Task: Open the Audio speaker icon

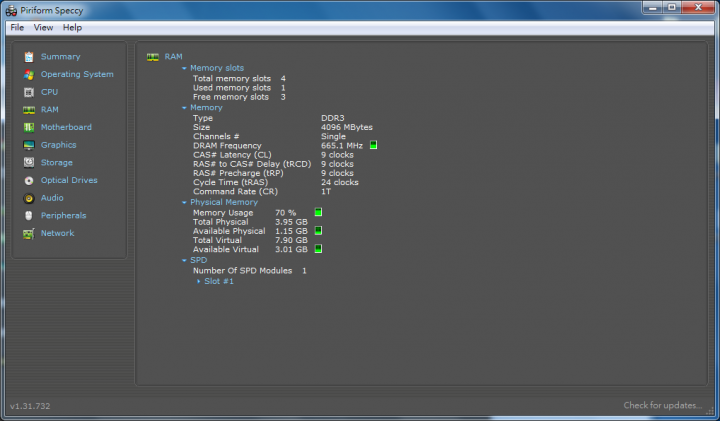Action: pyautogui.click(x=29, y=198)
